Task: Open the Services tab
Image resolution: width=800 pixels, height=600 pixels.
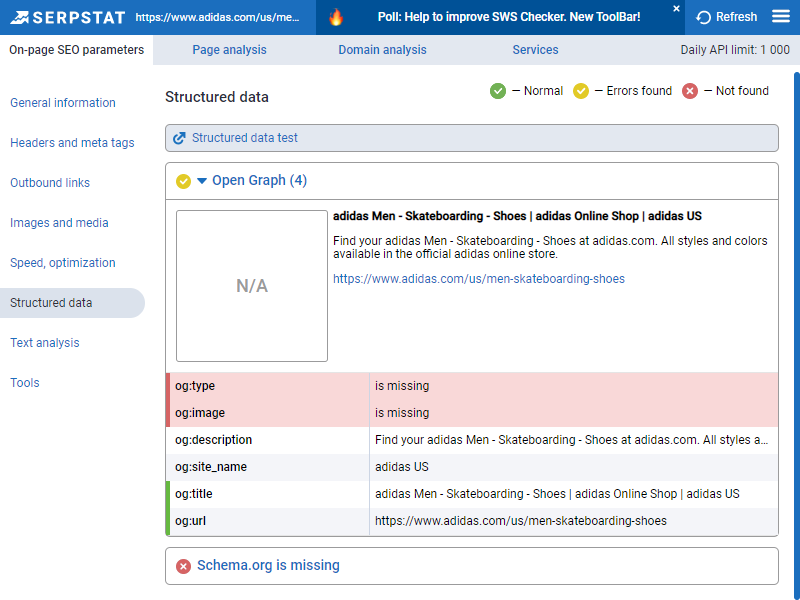Action: (x=535, y=50)
